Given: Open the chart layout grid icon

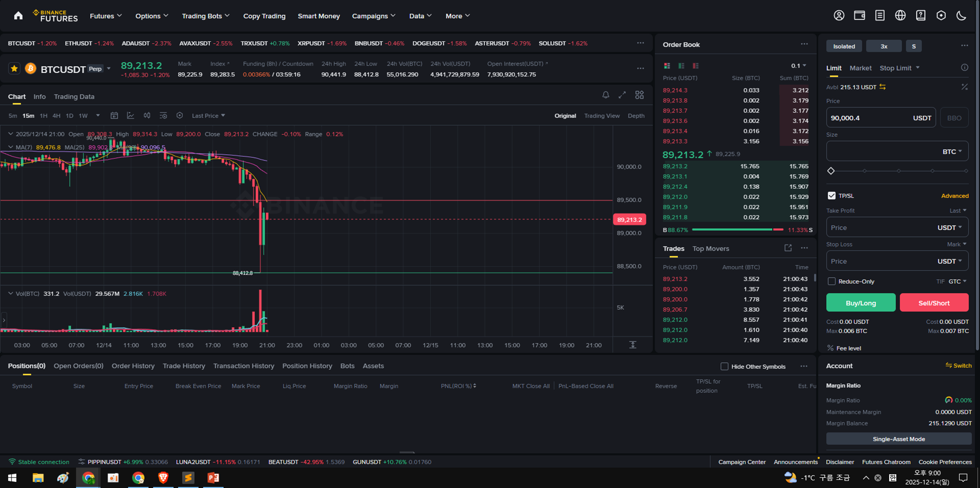Looking at the screenshot, I should click(x=640, y=95).
